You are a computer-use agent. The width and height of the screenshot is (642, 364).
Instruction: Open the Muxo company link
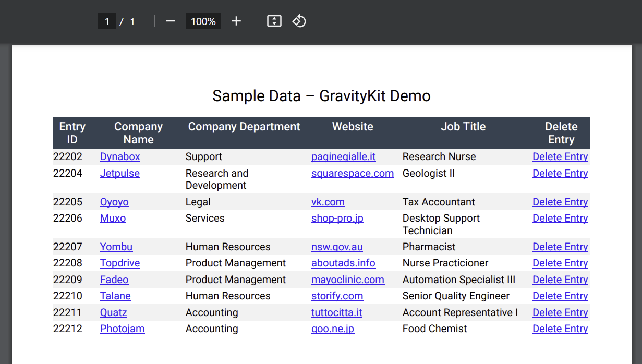(113, 219)
